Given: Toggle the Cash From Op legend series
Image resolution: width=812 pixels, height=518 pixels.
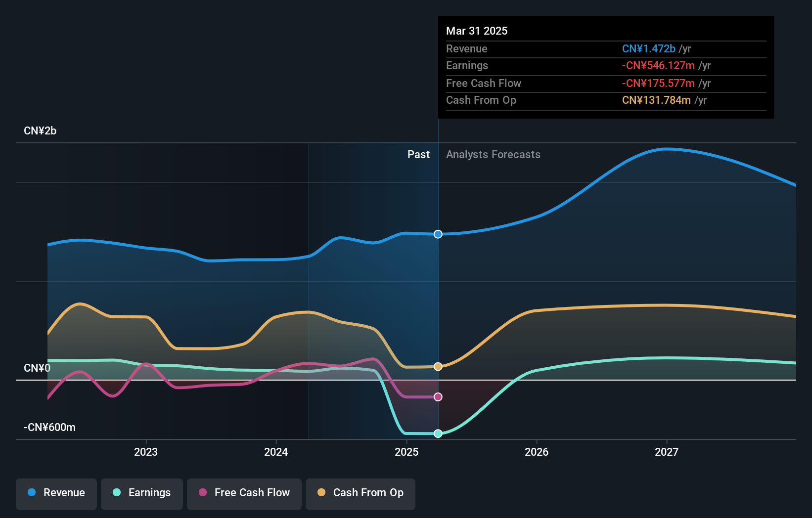Looking at the screenshot, I should (x=361, y=494).
